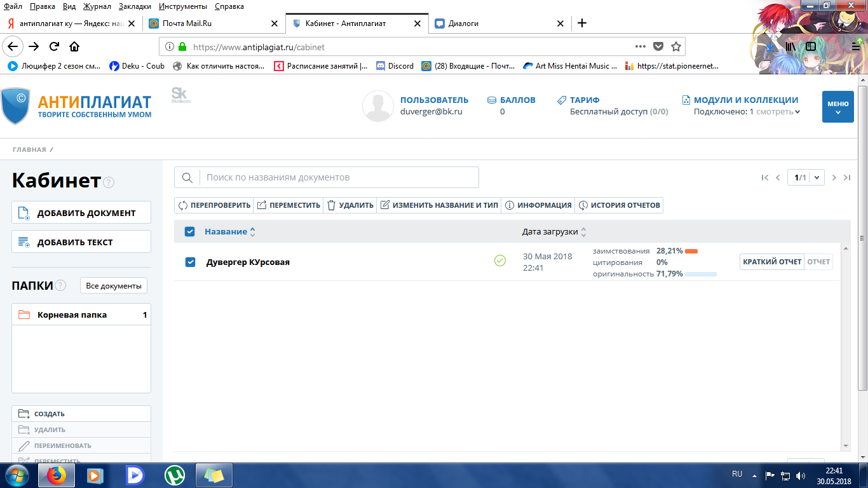Open uTorrent from the taskbar

click(x=174, y=475)
